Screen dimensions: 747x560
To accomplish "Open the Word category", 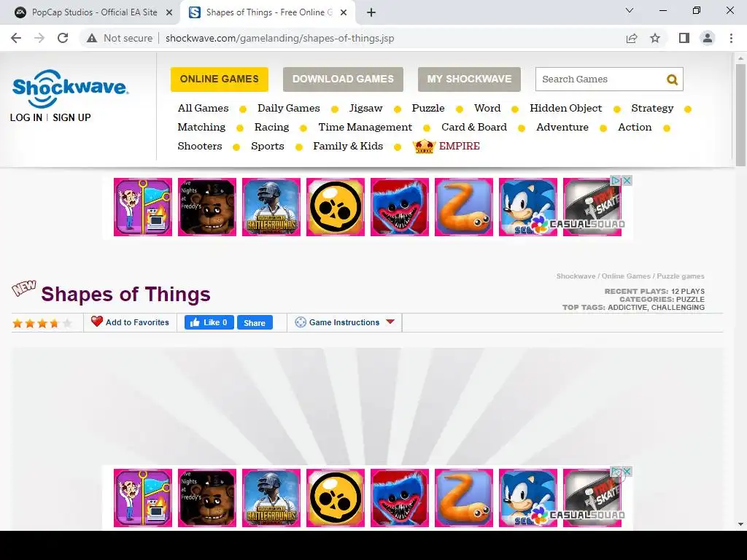I will coord(487,108).
